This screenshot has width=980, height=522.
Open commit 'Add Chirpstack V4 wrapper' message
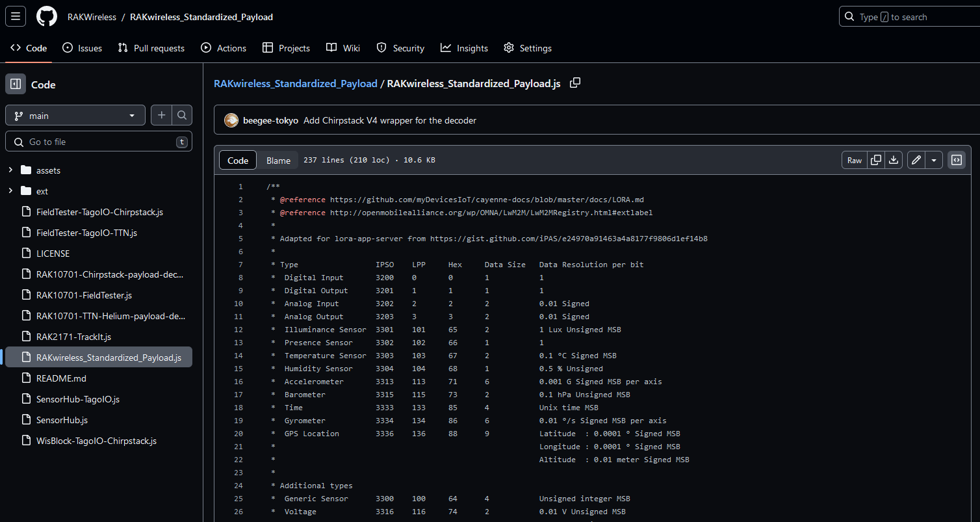point(390,120)
